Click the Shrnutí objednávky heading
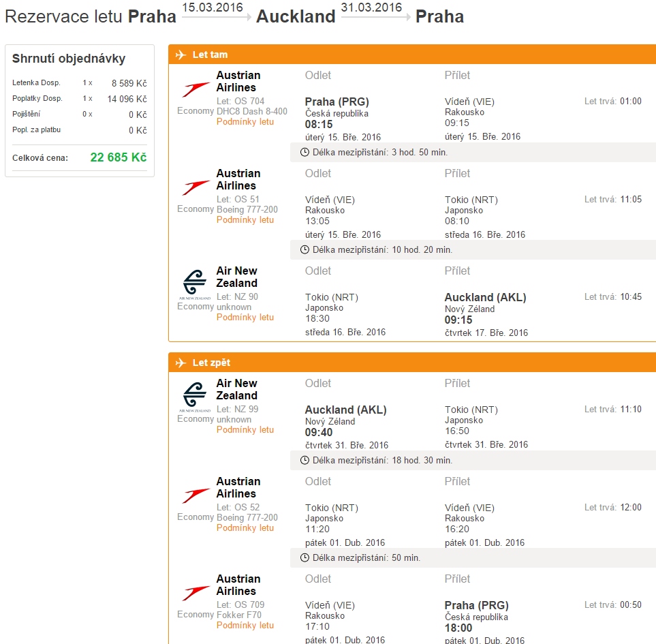This screenshot has height=644, width=656. (69, 58)
